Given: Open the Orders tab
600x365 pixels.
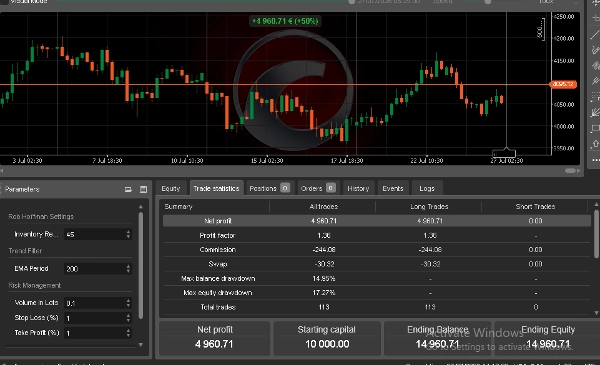Looking at the screenshot, I should click(318, 189).
